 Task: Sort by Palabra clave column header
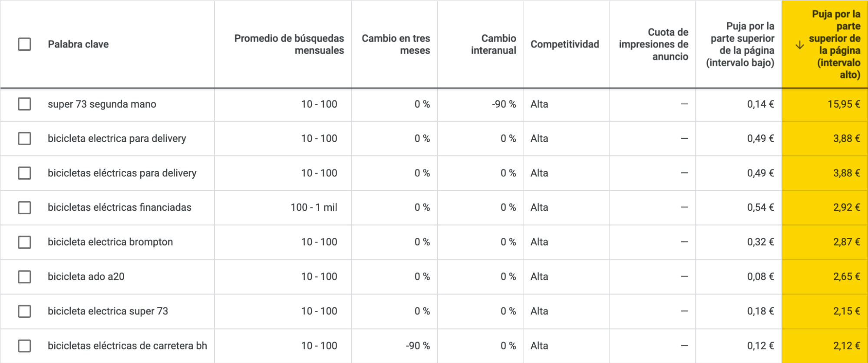tap(78, 44)
